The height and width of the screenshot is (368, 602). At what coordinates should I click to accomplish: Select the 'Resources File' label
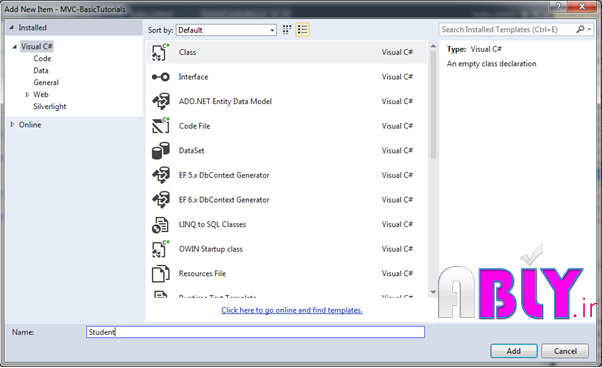(202, 274)
